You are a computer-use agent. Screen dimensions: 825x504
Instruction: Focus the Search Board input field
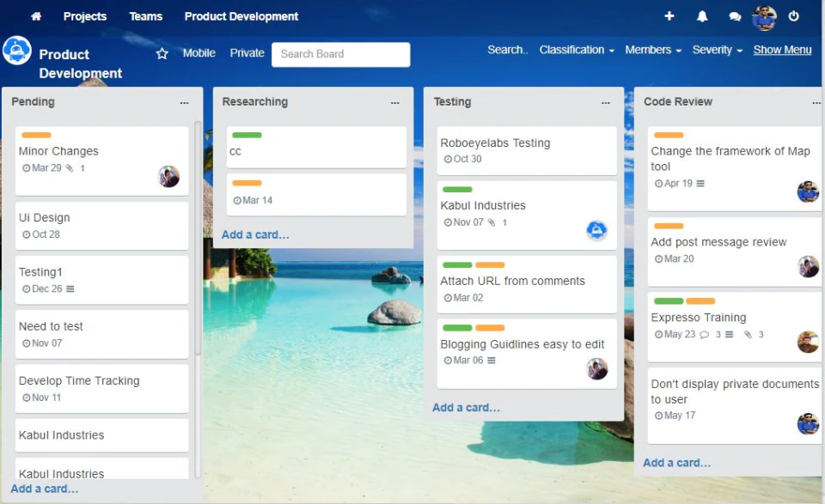tap(340, 54)
